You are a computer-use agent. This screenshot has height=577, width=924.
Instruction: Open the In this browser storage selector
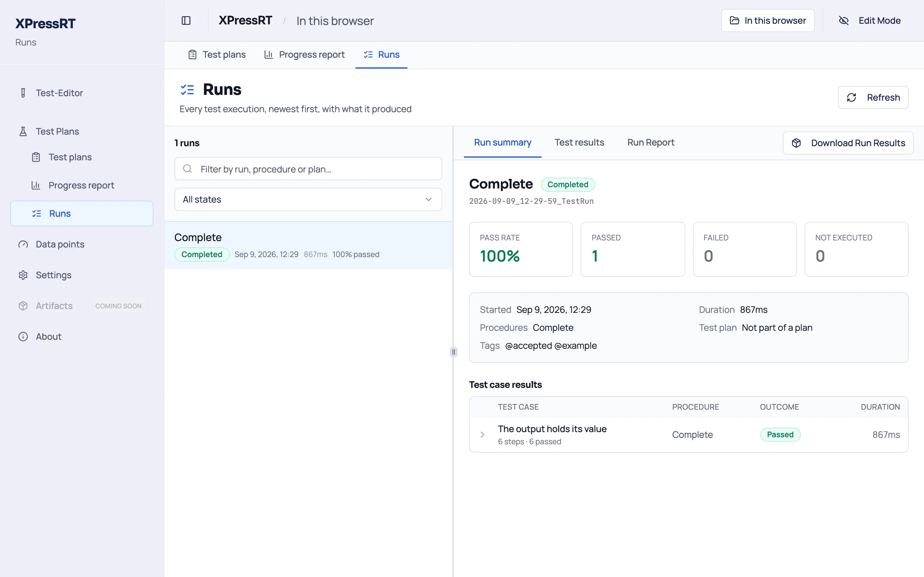point(768,21)
